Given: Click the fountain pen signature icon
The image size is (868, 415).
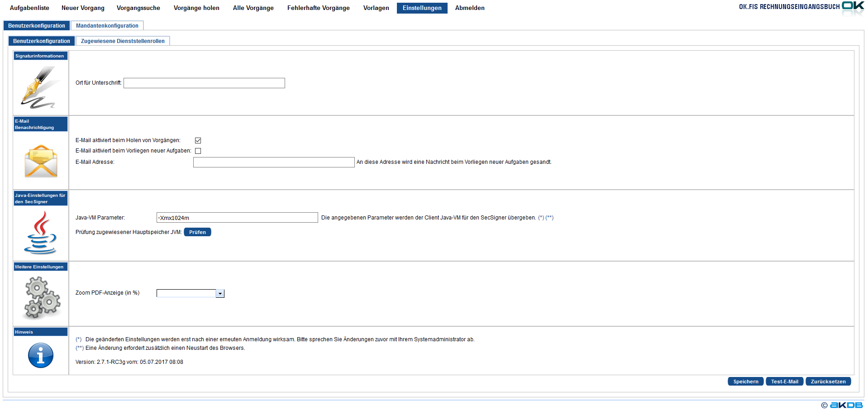Looking at the screenshot, I should 40,87.
